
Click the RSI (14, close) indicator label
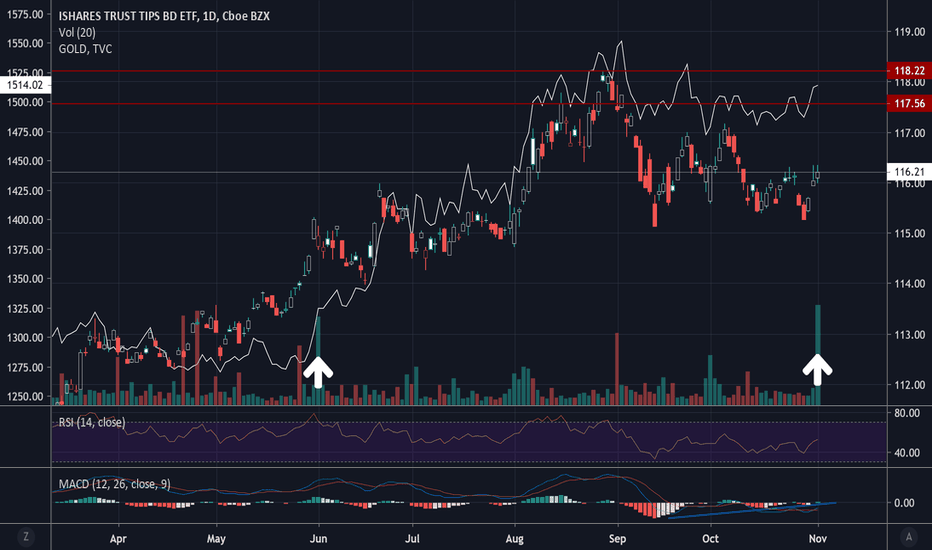click(92, 422)
